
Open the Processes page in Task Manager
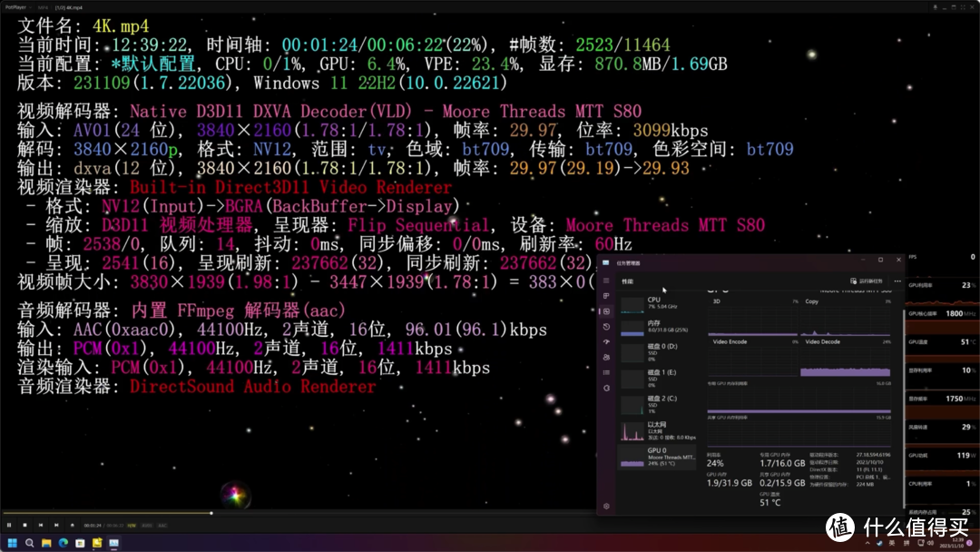click(x=606, y=296)
